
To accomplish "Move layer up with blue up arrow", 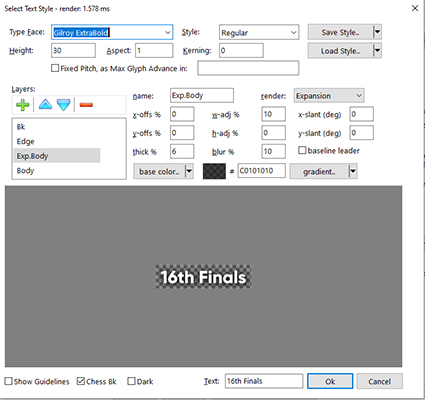I will 45,105.
